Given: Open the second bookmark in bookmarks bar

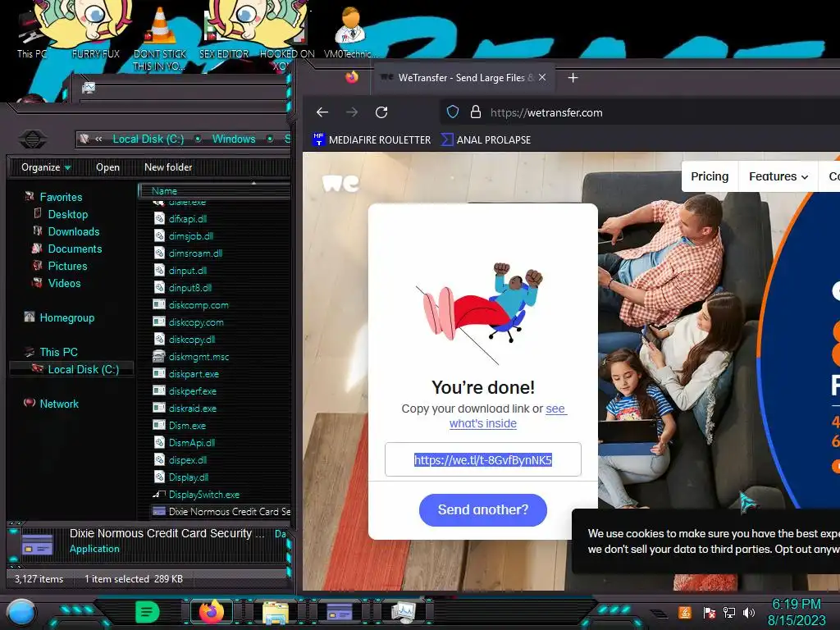Looking at the screenshot, I should pyautogui.click(x=486, y=139).
